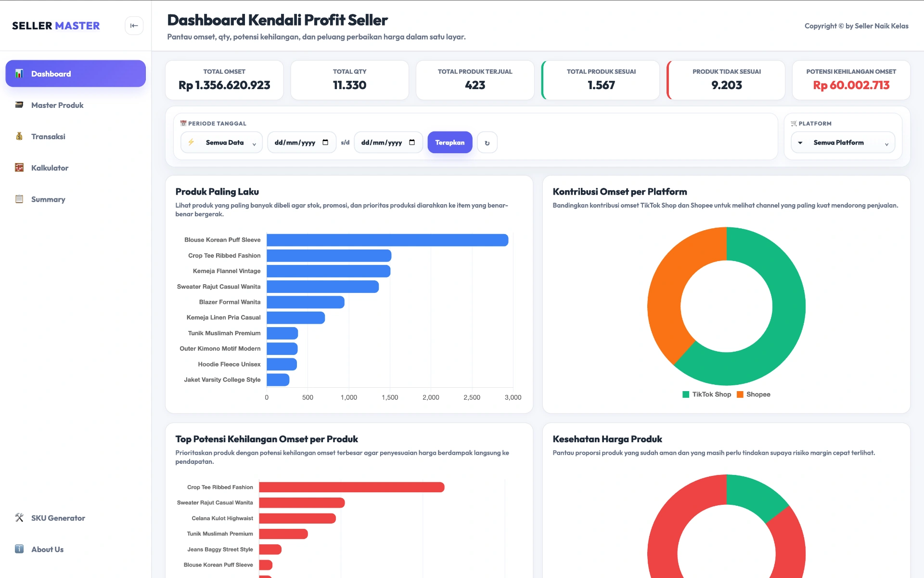Screen dimensions: 924x578
Task: Click 'Kontribusi Omset per Platform' heading
Action: click(x=620, y=192)
